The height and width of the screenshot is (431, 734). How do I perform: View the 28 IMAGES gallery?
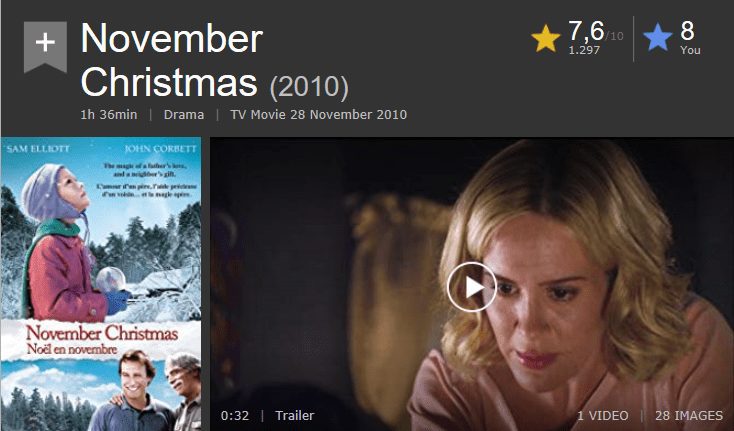click(x=689, y=416)
